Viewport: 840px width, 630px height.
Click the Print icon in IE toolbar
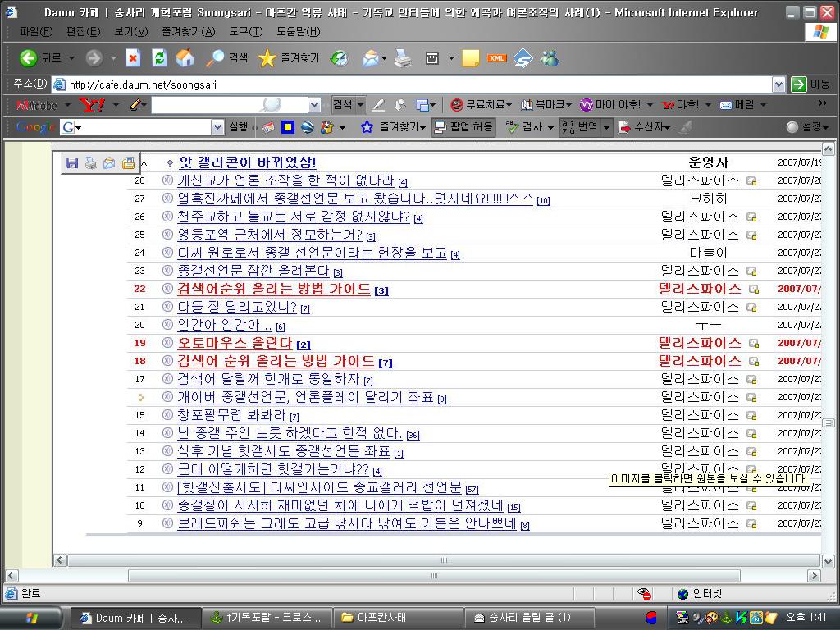pyautogui.click(x=402, y=57)
